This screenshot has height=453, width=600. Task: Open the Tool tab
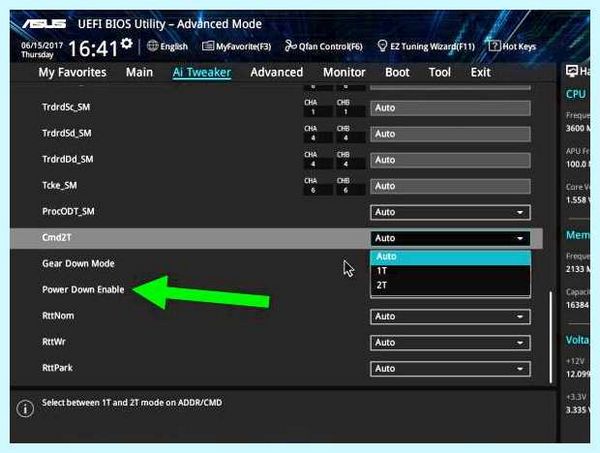pos(440,72)
